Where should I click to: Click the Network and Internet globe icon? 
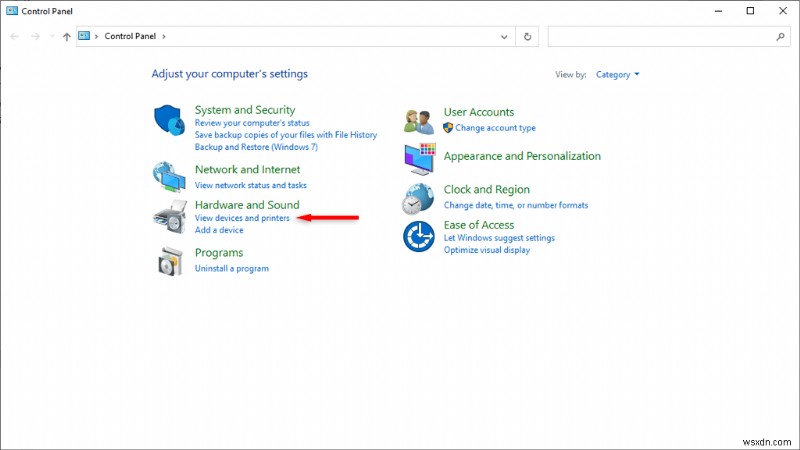coord(169,177)
